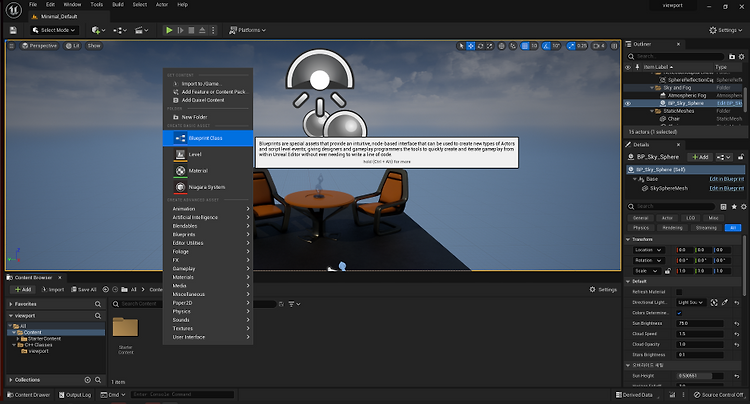750x404 pixels.
Task: Expand the Animation submenu
Action: tap(208, 209)
